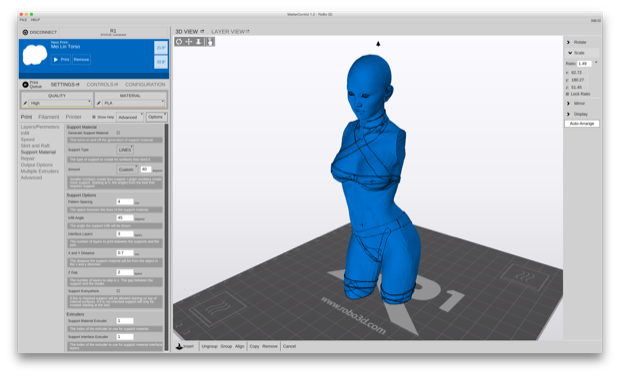Click the upper temperature 21.9° readout
This screenshot has width=620, height=377.
pyautogui.click(x=161, y=47)
